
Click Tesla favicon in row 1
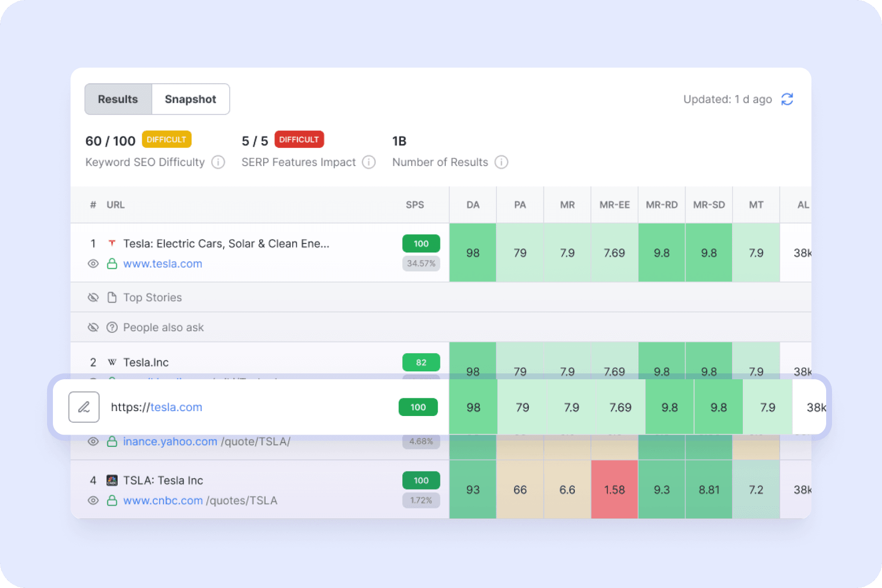coord(112,243)
